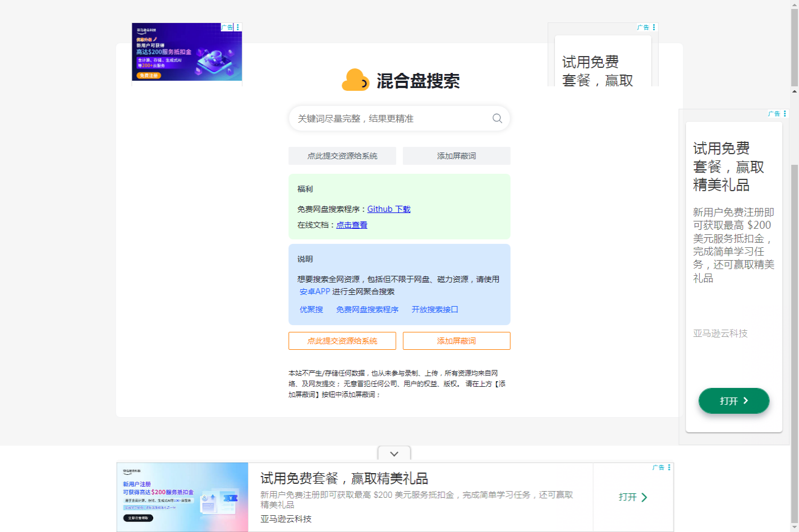Open the 点击查看 documentation link

[352, 224]
